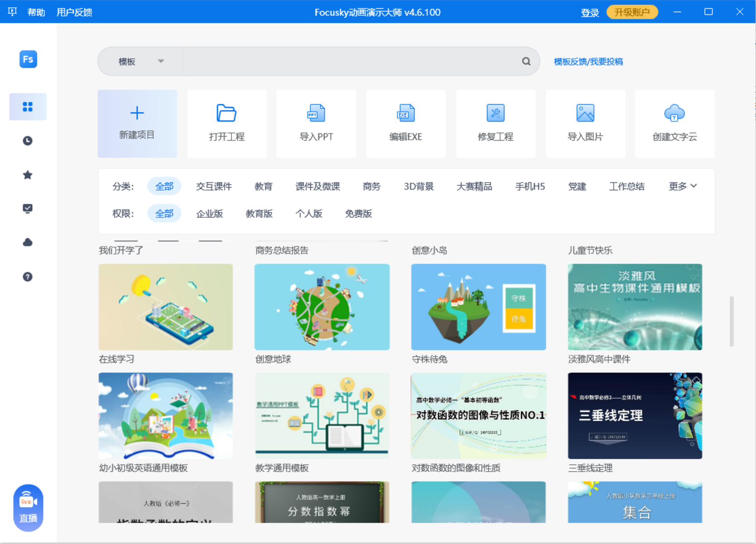The image size is (756, 544).
Task: Filter category by 3D背景
Action: click(419, 186)
